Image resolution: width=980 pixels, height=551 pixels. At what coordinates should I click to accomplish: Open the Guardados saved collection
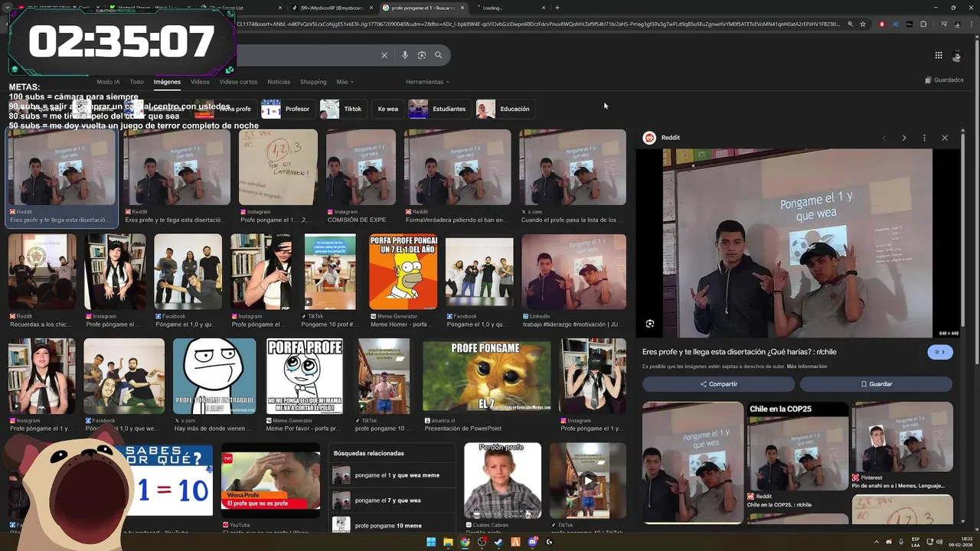(x=944, y=80)
